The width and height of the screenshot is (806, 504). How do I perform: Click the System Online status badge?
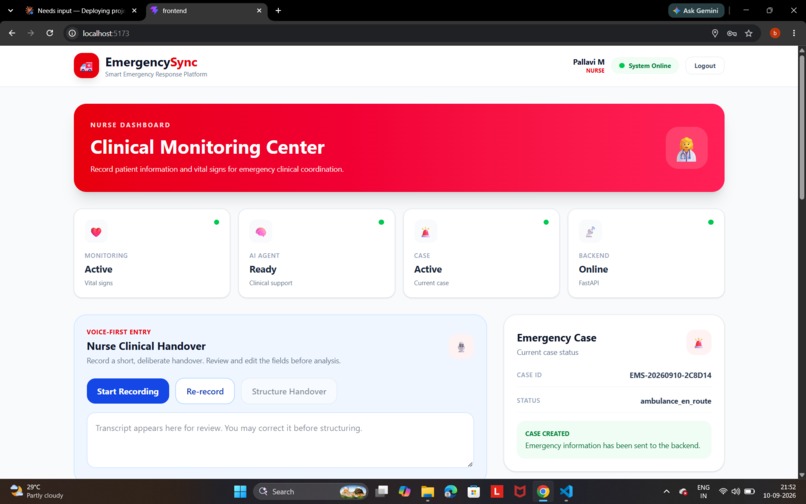point(645,66)
